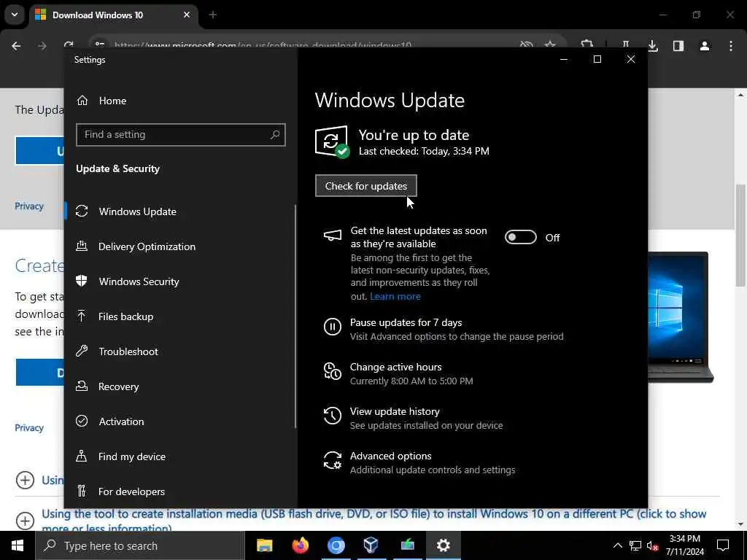Image resolution: width=747 pixels, height=560 pixels.
Task: Click the browser back arrow
Action: 16,46
